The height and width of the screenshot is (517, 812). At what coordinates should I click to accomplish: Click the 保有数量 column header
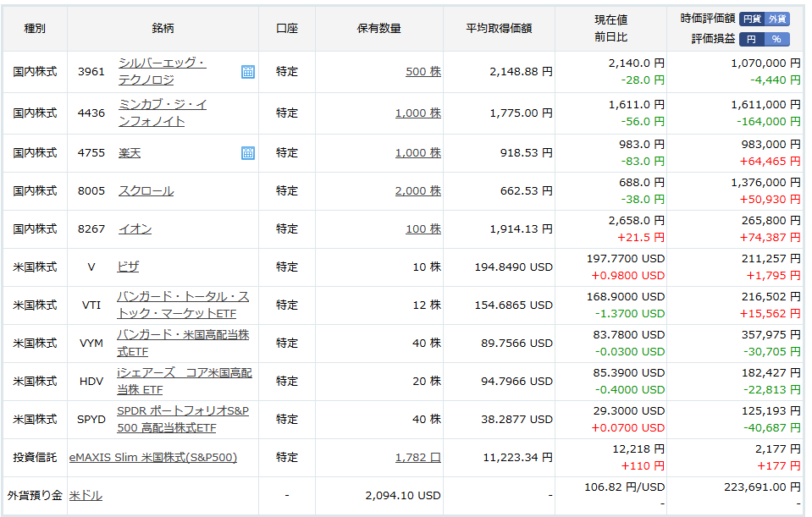tap(379, 29)
